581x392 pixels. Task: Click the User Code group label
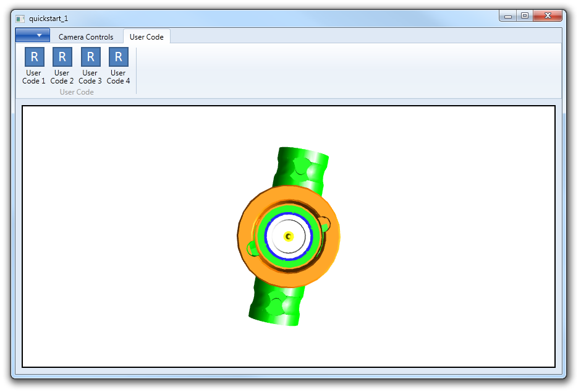coord(77,92)
